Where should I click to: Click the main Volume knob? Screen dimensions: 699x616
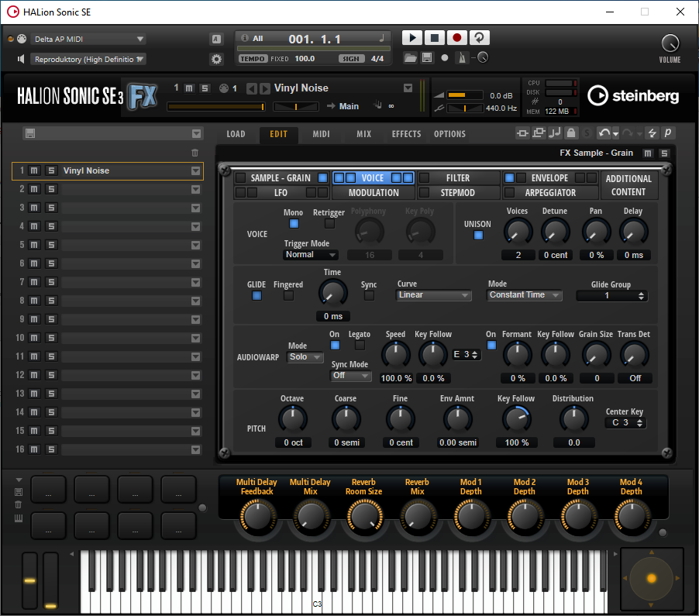(x=670, y=43)
